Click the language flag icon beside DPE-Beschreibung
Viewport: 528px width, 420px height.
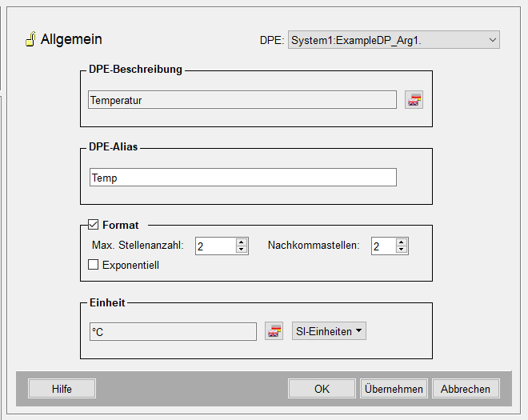click(414, 100)
